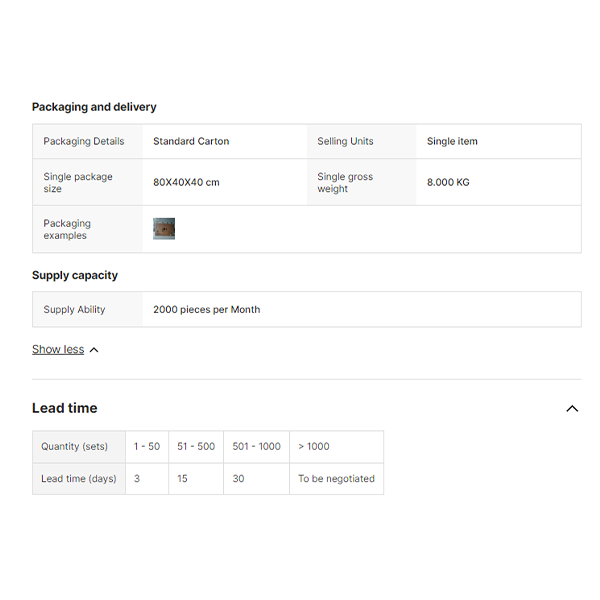This screenshot has height=600, width=600.
Task: Click the To be negotiated cell
Action: (x=336, y=479)
